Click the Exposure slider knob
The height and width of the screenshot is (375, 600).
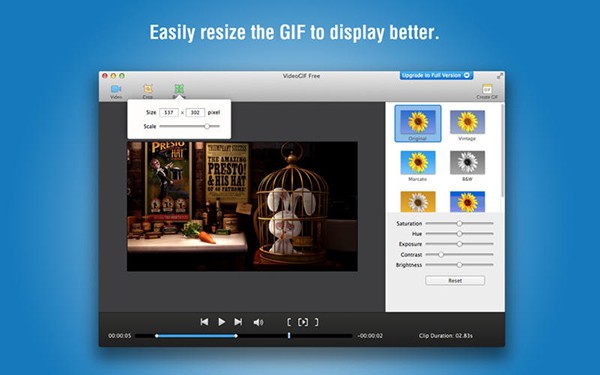pyautogui.click(x=459, y=244)
